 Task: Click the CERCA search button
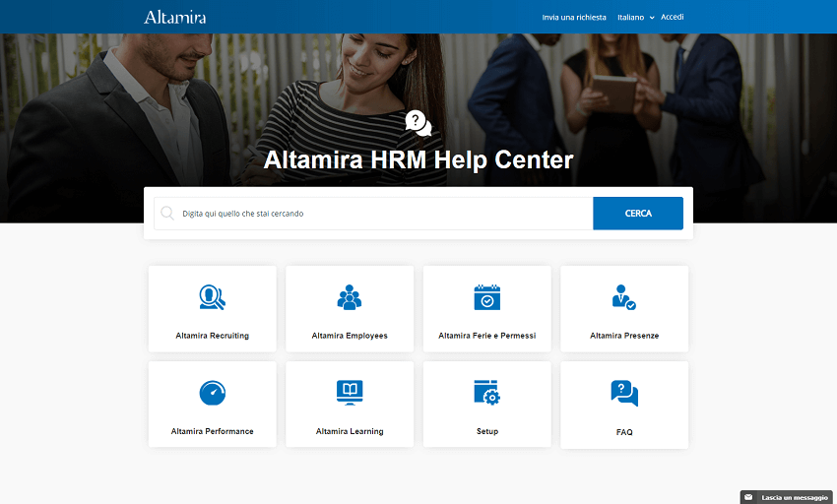click(x=638, y=213)
